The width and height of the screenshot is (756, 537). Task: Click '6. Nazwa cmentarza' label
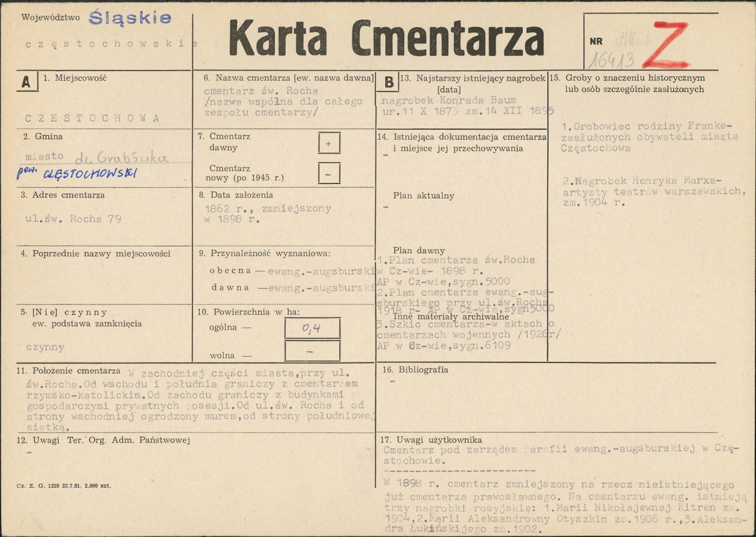(x=289, y=78)
